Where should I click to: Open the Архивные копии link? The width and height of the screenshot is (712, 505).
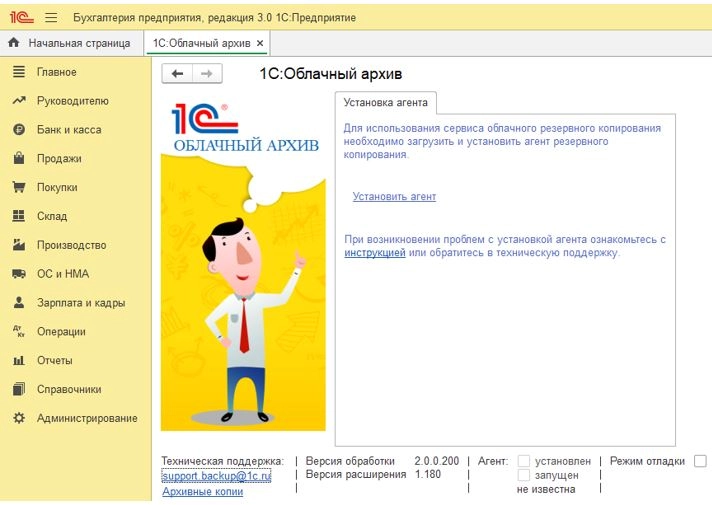click(203, 491)
